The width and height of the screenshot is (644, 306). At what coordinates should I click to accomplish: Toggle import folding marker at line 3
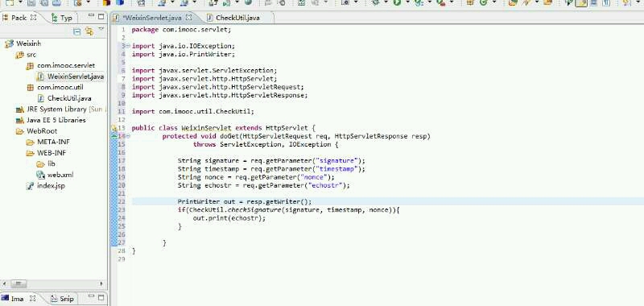pyautogui.click(x=128, y=46)
